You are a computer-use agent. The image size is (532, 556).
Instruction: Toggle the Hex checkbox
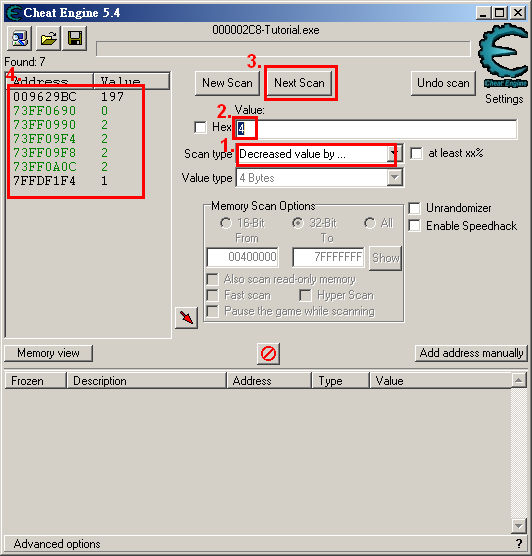[x=200, y=127]
